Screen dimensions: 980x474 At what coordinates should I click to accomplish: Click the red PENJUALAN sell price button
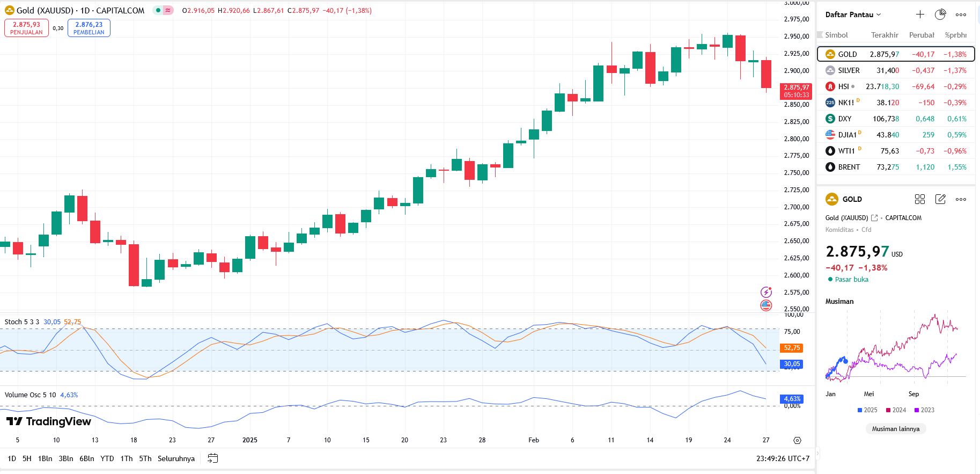26,28
